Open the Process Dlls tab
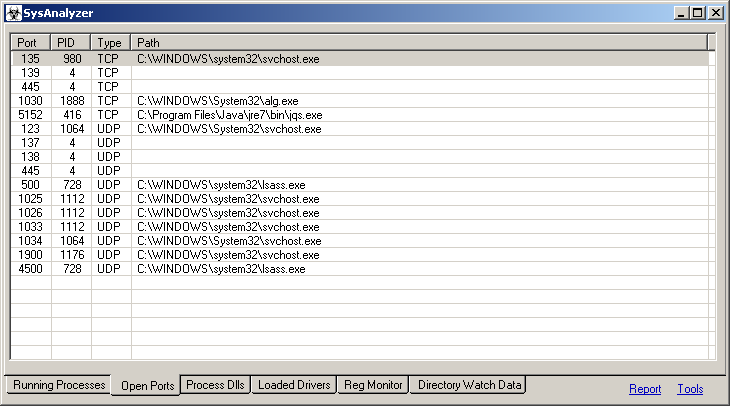This screenshot has height=406, width=730. tap(214, 385)
